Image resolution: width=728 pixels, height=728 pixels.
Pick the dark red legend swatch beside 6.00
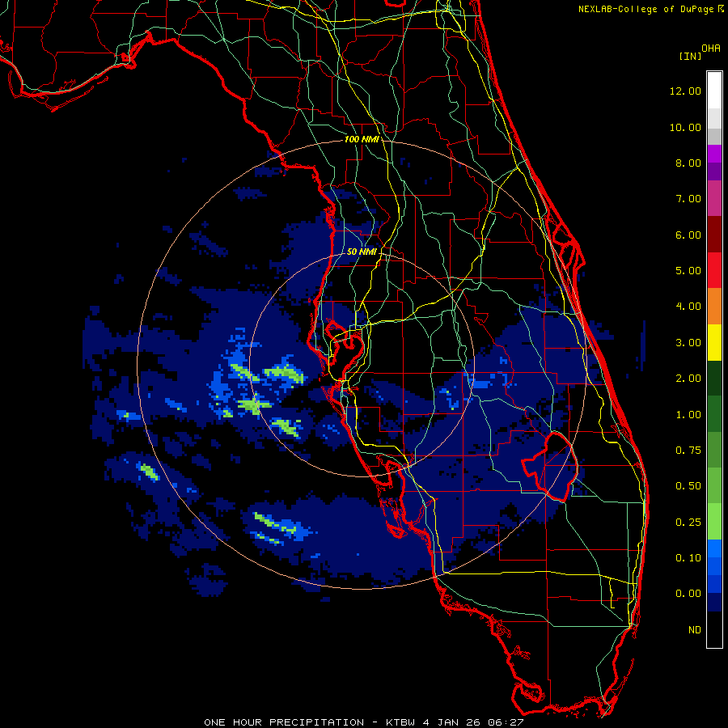[x=714, y=235]
